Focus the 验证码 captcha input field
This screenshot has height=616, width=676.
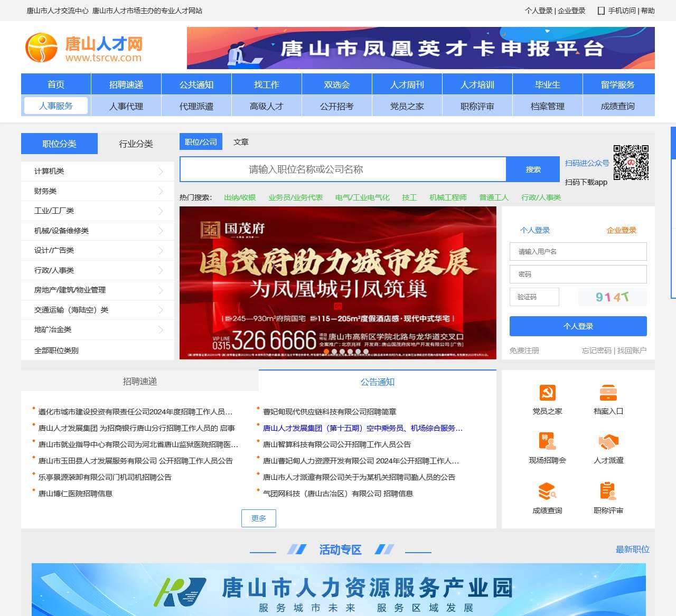pyautogui.click(x=534, y=297)
